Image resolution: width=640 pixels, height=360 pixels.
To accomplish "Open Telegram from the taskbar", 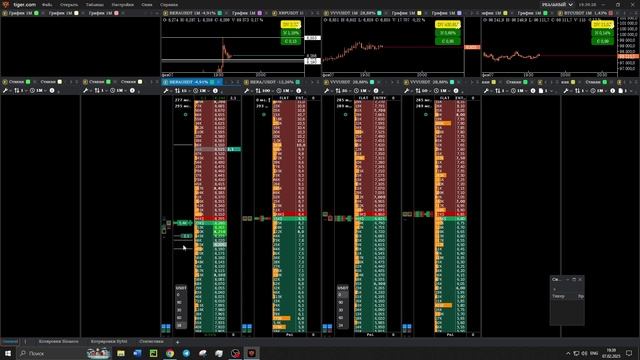I will pyautogui.click(x=186, y=353).
